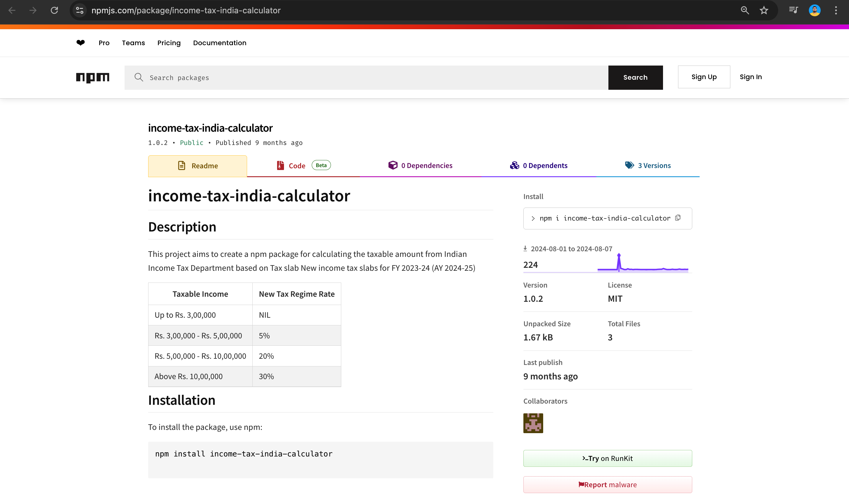849x504 pixels.
Task: Click the NIL rate cell
Action: (296, 315)
